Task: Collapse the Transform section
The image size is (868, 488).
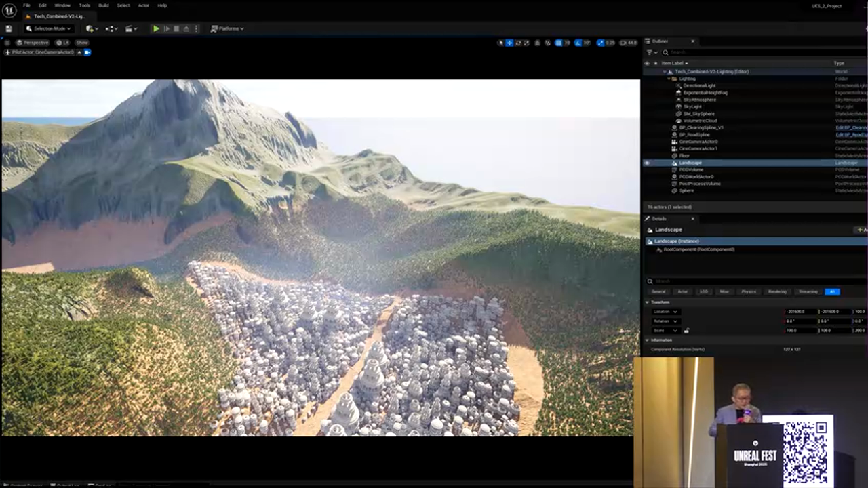Action: [x=648, y=302]
